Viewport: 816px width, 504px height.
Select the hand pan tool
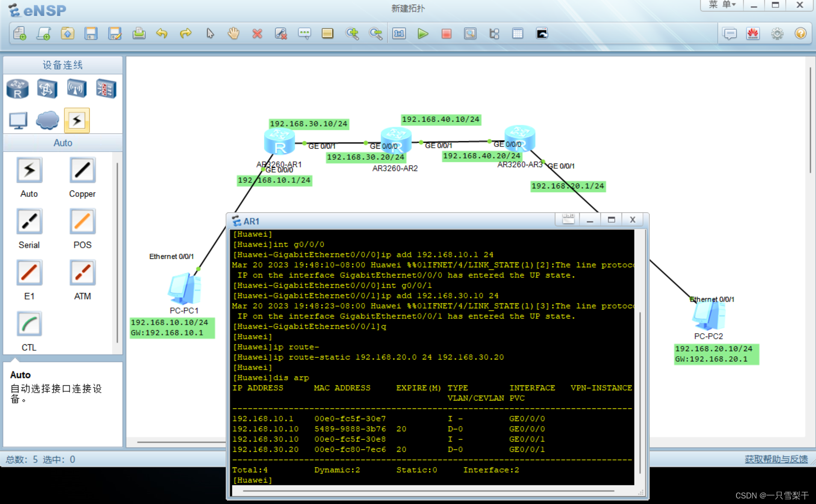(x=233, y=33)
